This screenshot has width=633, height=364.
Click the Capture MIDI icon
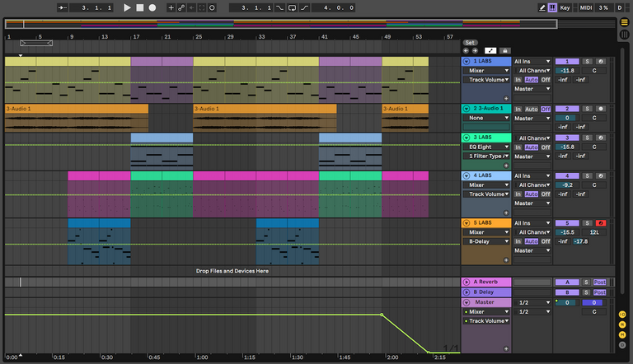202,7
